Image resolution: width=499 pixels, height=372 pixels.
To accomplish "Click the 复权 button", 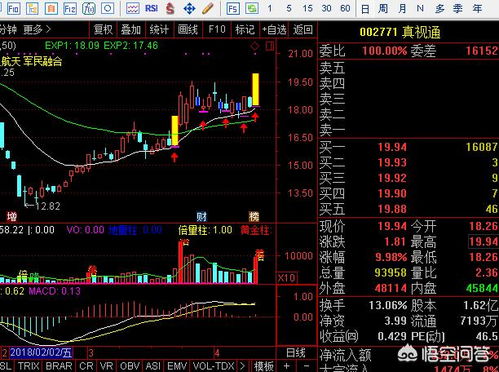I will point(103,30).
